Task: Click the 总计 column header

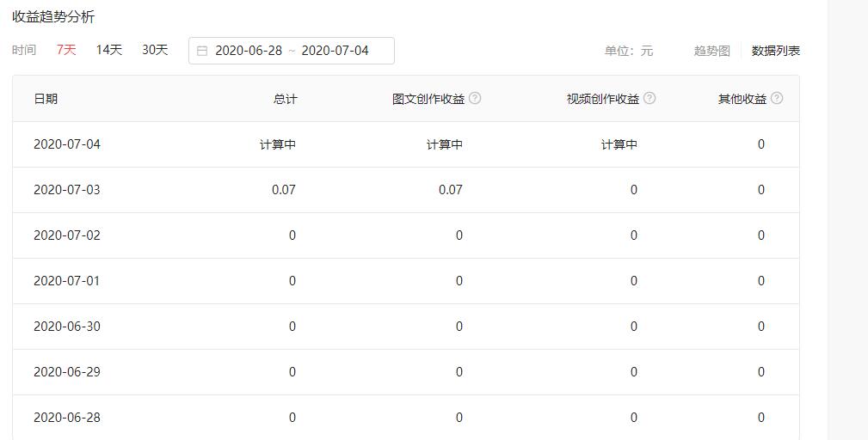Action: 285,99
